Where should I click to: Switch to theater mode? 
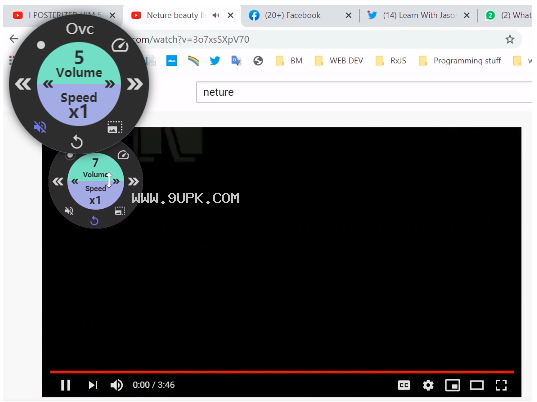[477, 385]
